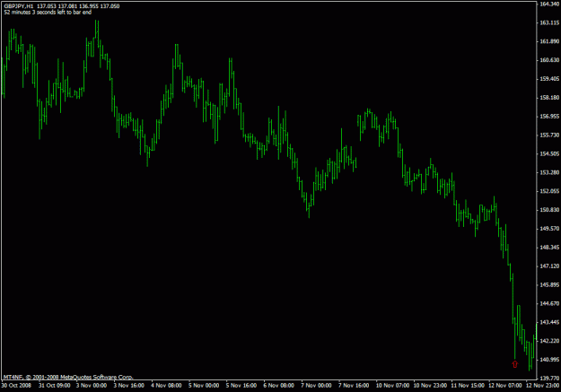Select the 153.280 price label

click(x=549, y=172)
